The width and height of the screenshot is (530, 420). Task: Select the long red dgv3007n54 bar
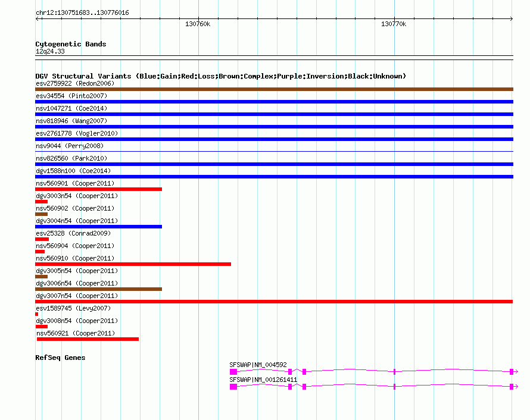coord(274,302)
